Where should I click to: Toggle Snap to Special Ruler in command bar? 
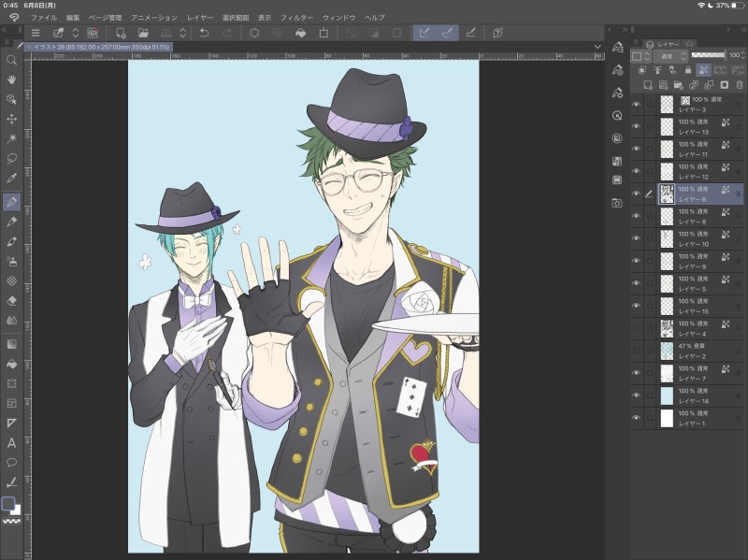(x=447, y=33)
